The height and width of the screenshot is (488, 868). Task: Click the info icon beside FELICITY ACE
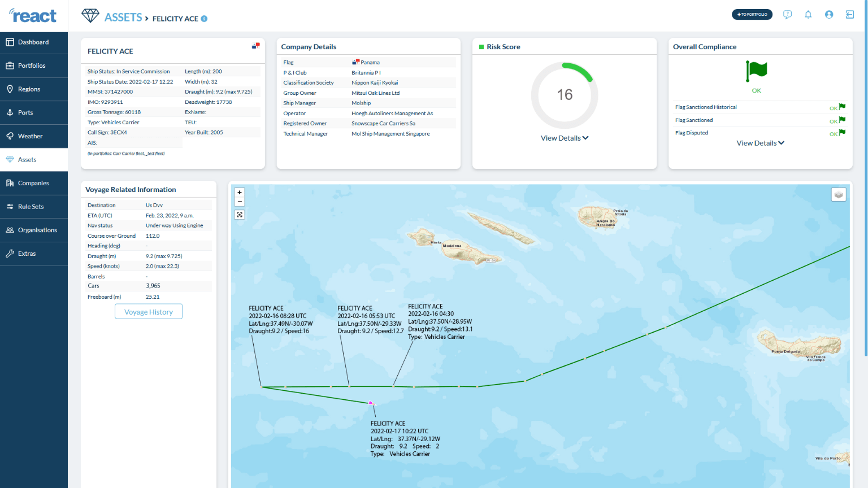point(204,19)
